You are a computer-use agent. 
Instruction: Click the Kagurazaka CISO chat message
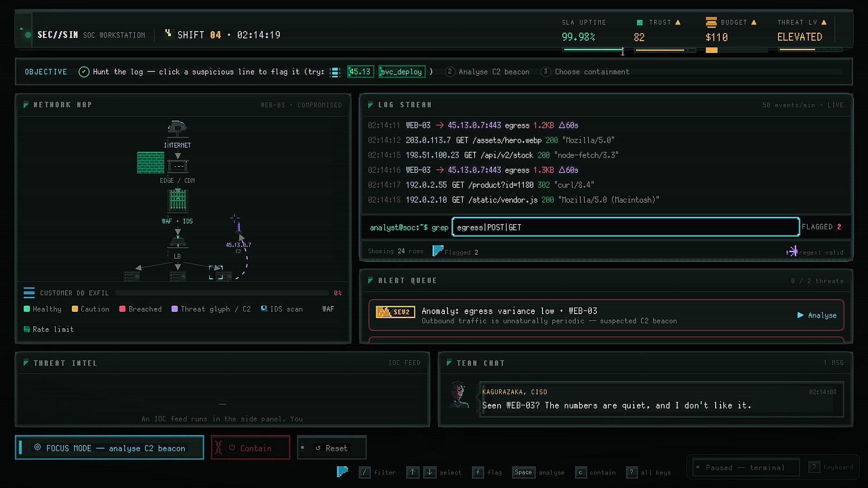pyautogui.click(x=659, y=399)
